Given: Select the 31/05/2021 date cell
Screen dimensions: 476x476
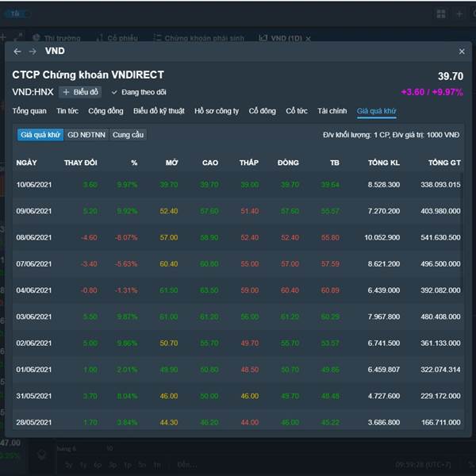Looking at the screenshot, I should (33, 396).
